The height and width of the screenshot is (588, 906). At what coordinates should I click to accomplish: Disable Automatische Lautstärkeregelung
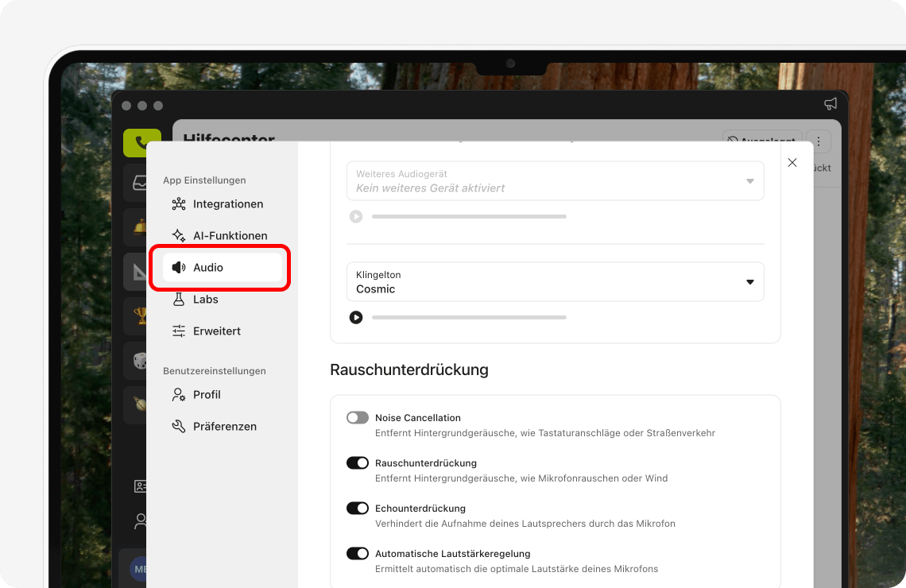click(357, 553)
